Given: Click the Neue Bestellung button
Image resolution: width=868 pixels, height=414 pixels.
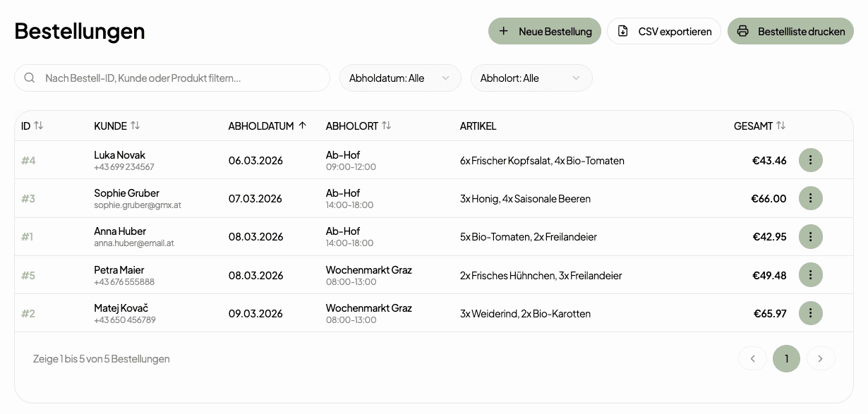Looking at the screenshot, I should point(544,31).
